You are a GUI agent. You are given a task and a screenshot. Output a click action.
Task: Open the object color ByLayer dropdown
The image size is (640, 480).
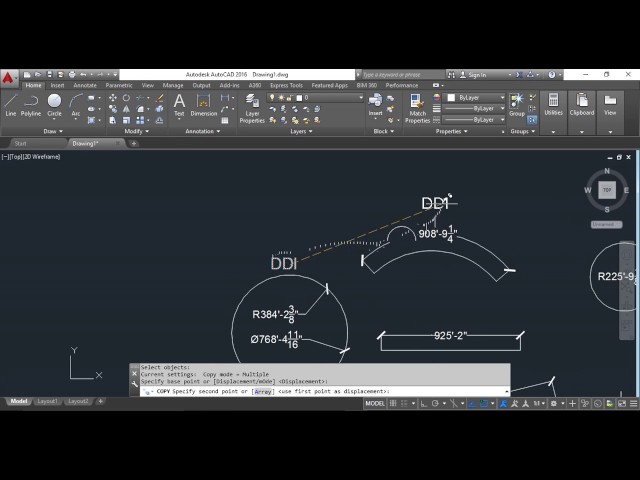pos(475,98)
